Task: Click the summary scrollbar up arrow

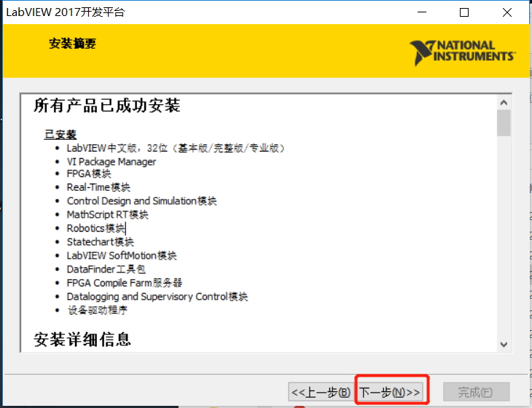Action: tap(504, 103)
